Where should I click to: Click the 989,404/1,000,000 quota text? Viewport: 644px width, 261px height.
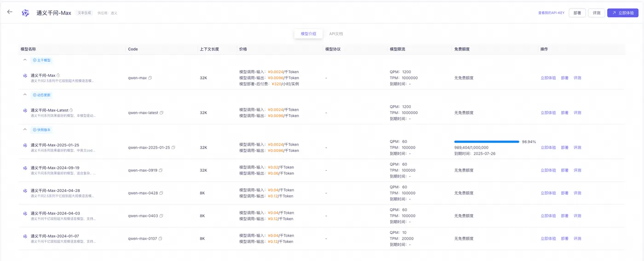(471, 148)
